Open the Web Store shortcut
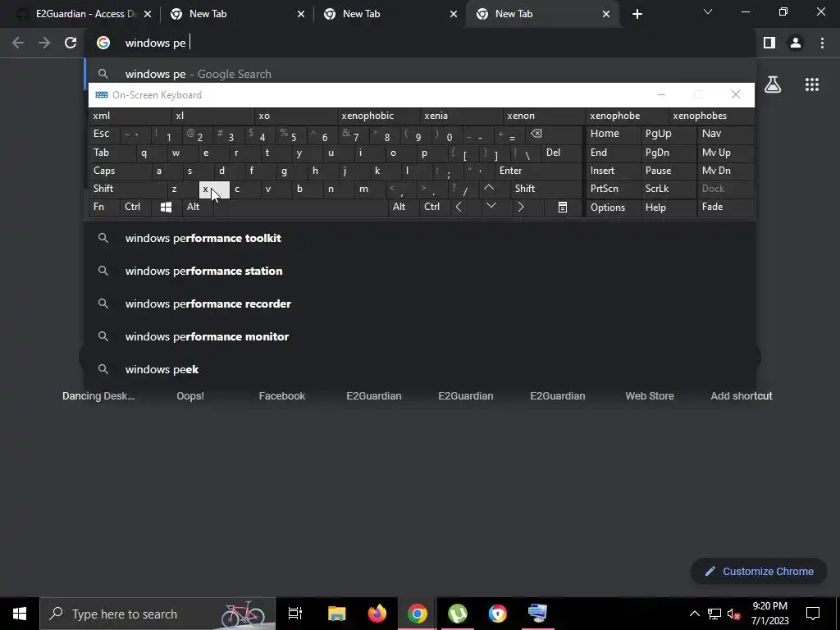This screenshot has height=630, width=840. [x=650, y=396]
